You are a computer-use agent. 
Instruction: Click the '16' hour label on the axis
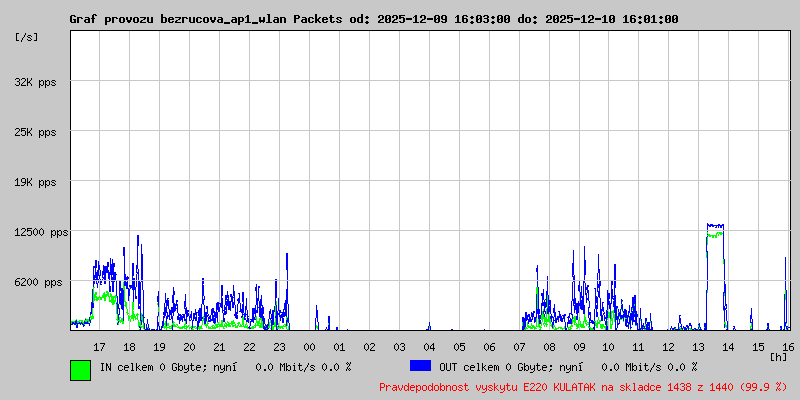[788, 347]
